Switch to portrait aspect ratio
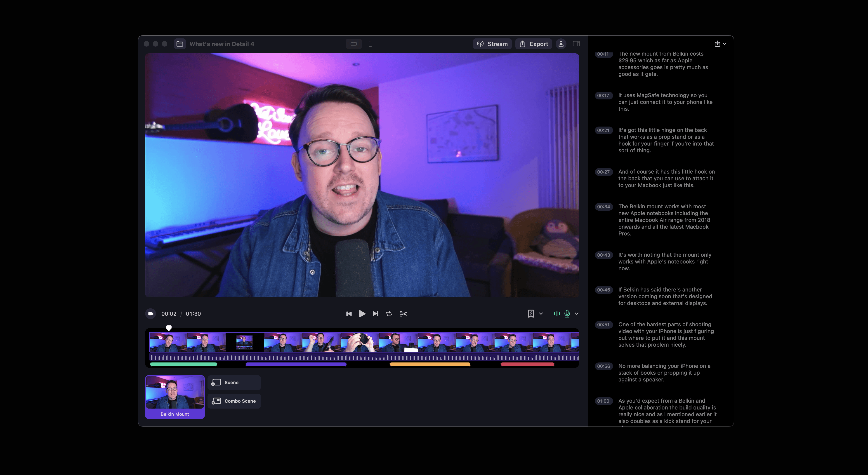This screenshot has width=868, height=475. [370, 44]
